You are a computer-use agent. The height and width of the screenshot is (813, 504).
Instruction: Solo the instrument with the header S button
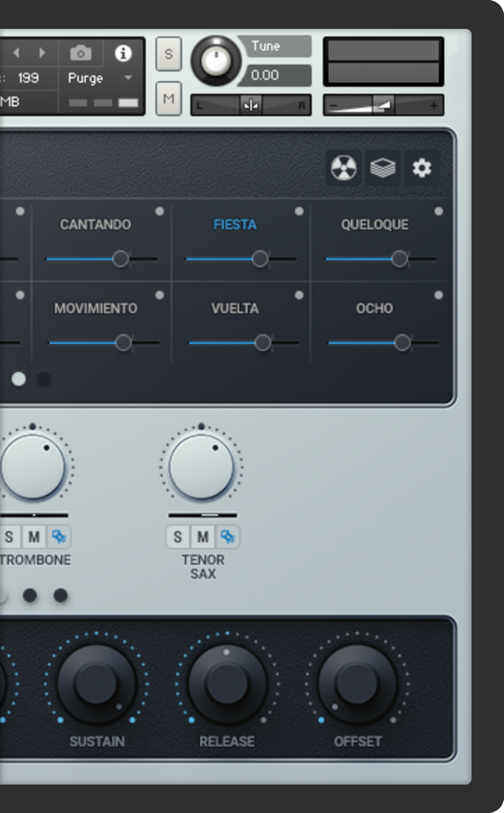point(169,54)
